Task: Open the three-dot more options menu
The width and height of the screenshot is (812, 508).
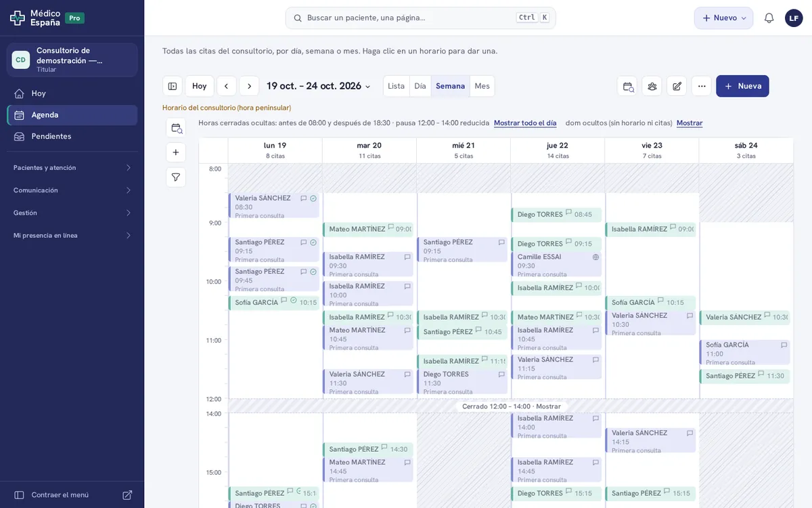Action: (x=702, y=86)
